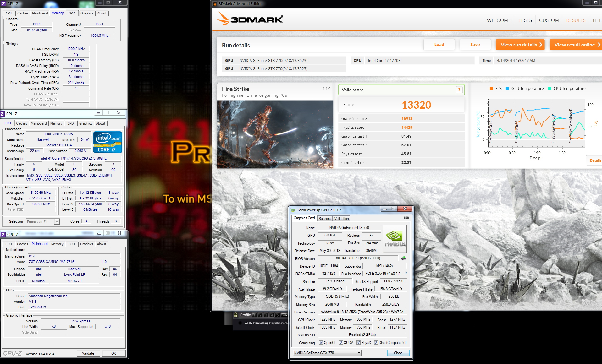The height and width of the screenshot is (364, 602).
Task: Click the Driver Version field in GPU-Z
Action: (x=362, y=312)
